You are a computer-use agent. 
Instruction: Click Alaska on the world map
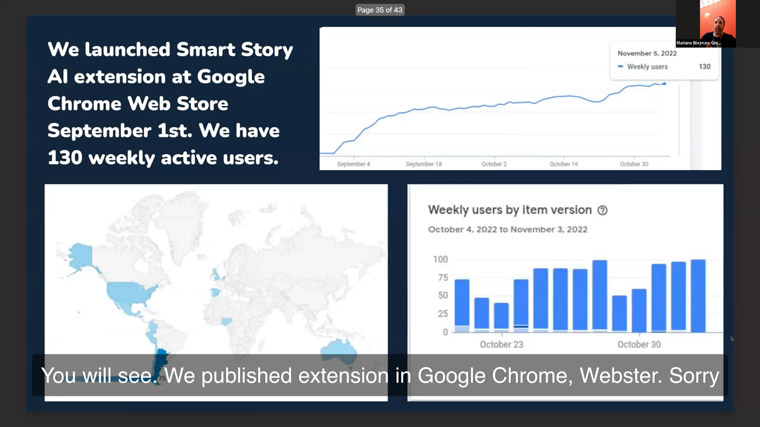[x=80, y=256]
